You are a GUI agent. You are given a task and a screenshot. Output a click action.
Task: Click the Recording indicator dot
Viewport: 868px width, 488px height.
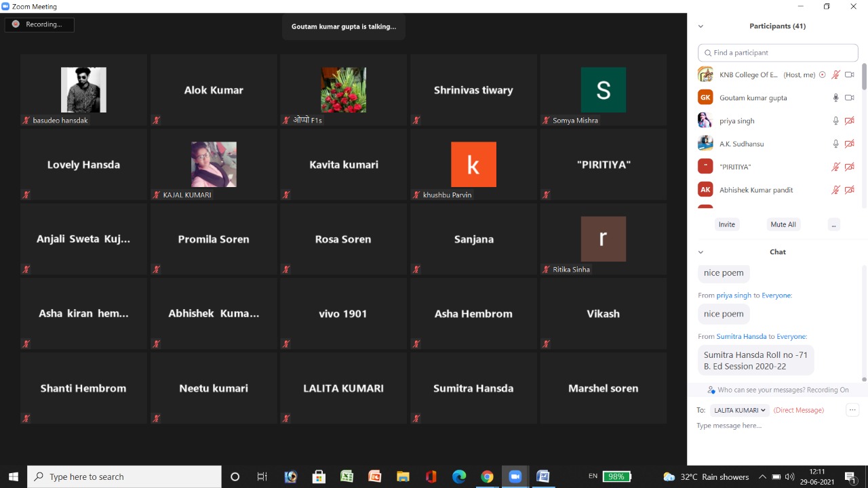coord(16,24)
